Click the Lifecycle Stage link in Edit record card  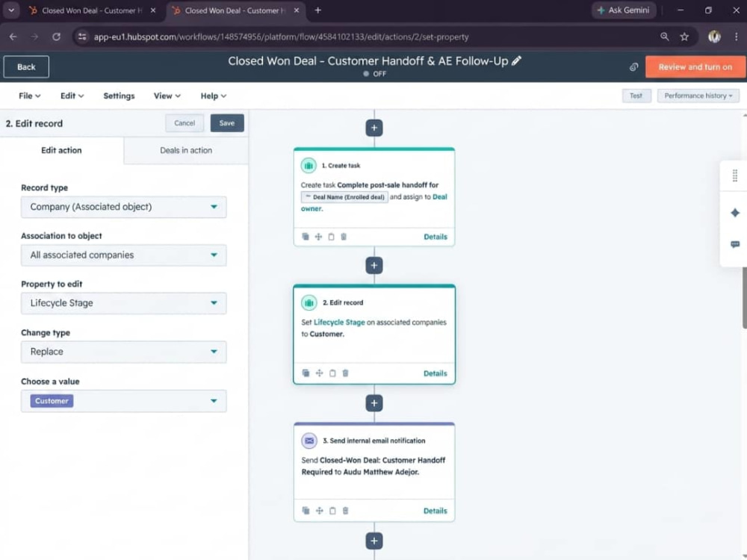click(339, 323)
